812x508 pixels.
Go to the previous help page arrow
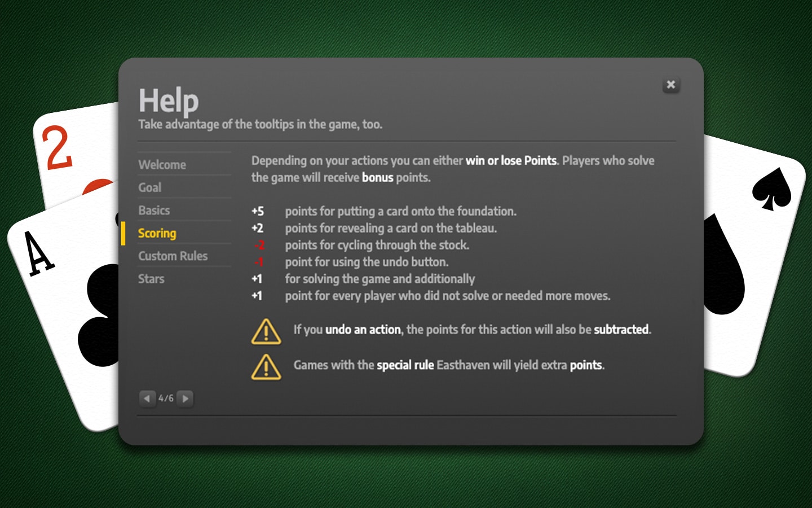coord(147,398)
